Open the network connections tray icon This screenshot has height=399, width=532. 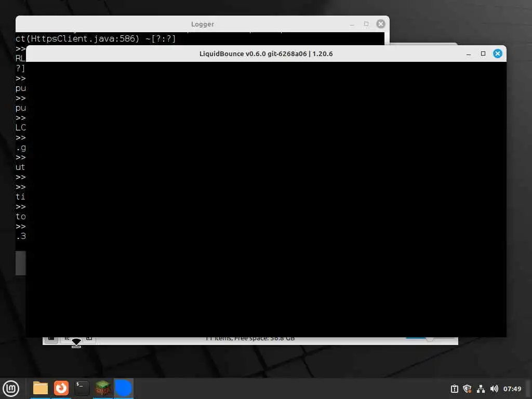pyautogui.click(x=481, y=389)
